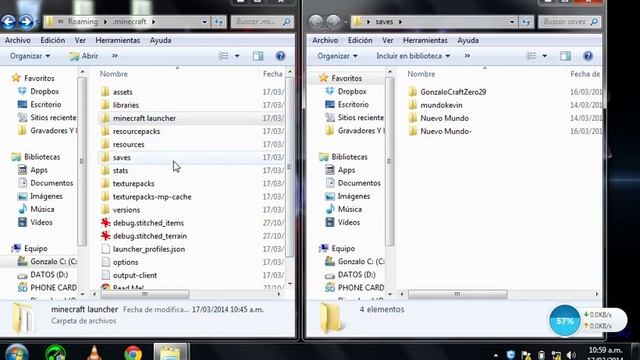Change view icon in .minecraft window
The height and width of the screenshot is (360, 640).
pos(223,56)
